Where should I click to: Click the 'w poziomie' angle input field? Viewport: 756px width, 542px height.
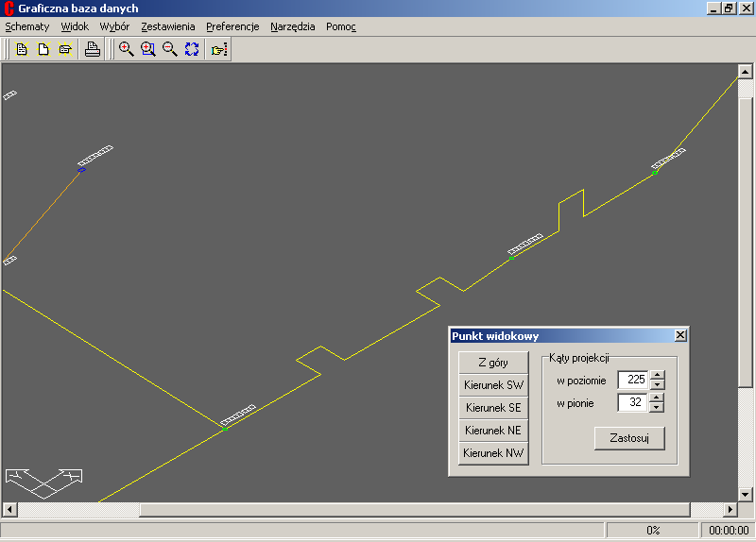(x=632, y=380)
